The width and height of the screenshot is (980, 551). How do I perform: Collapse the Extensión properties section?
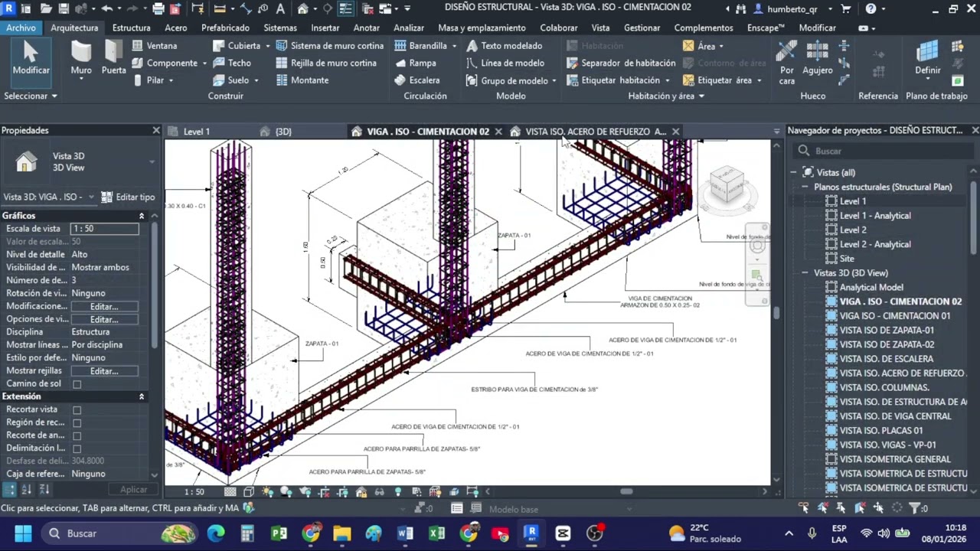tap(142, 396)
